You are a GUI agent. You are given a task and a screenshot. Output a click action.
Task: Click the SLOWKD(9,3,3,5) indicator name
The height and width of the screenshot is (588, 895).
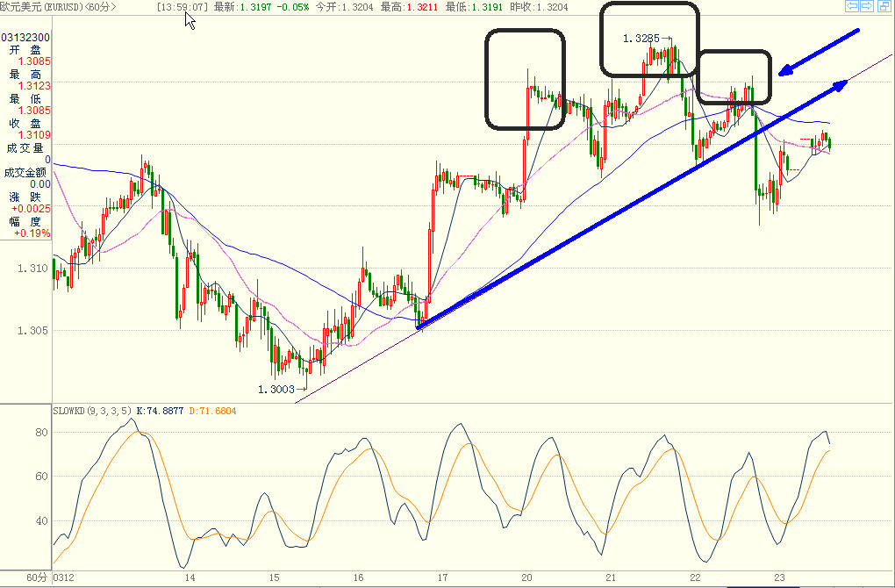tap(92, 411)
